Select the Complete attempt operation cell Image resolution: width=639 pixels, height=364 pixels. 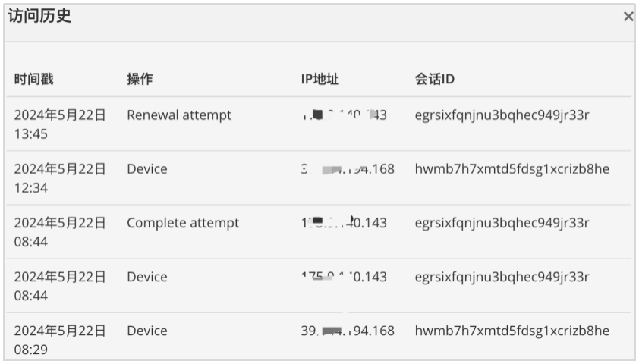(183, 223)
